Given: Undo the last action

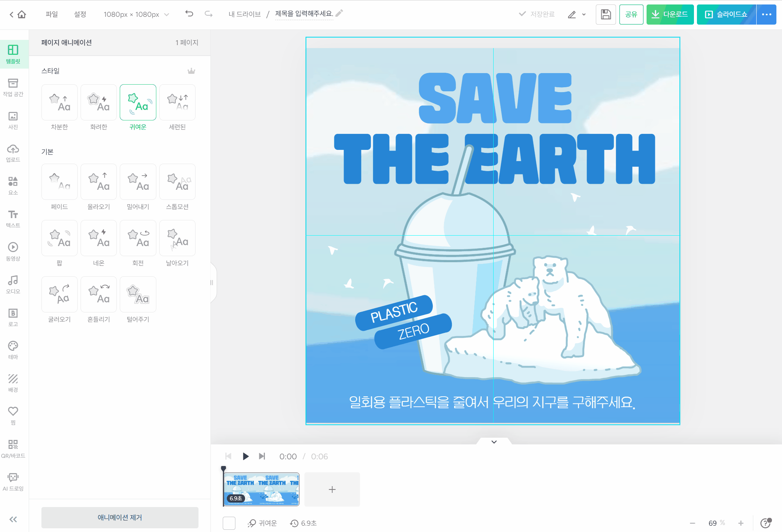Looking at the screenshot, I should point(189,14).
